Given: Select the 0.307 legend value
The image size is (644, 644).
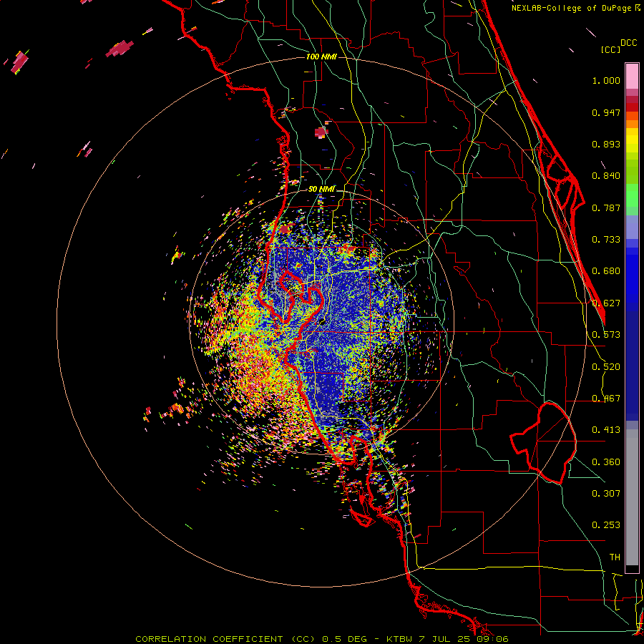Looking at the screenshot, I should [606, 494].
